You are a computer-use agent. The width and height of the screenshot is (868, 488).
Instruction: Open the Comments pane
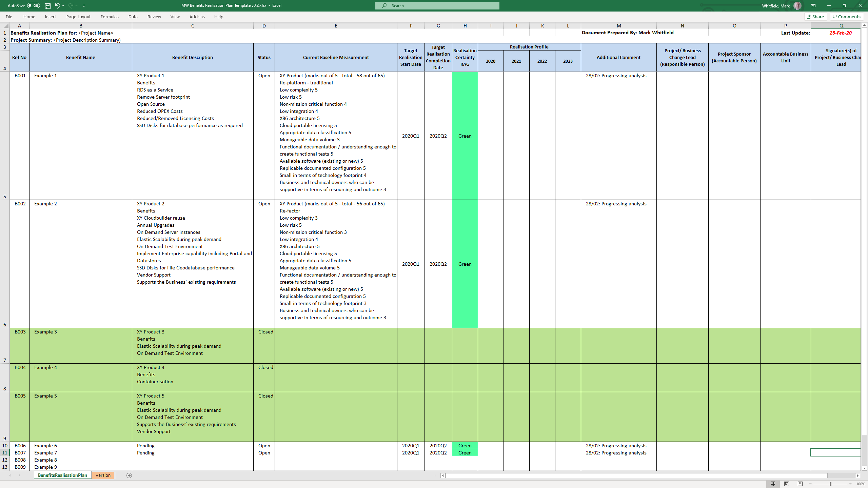coord(846,17)
